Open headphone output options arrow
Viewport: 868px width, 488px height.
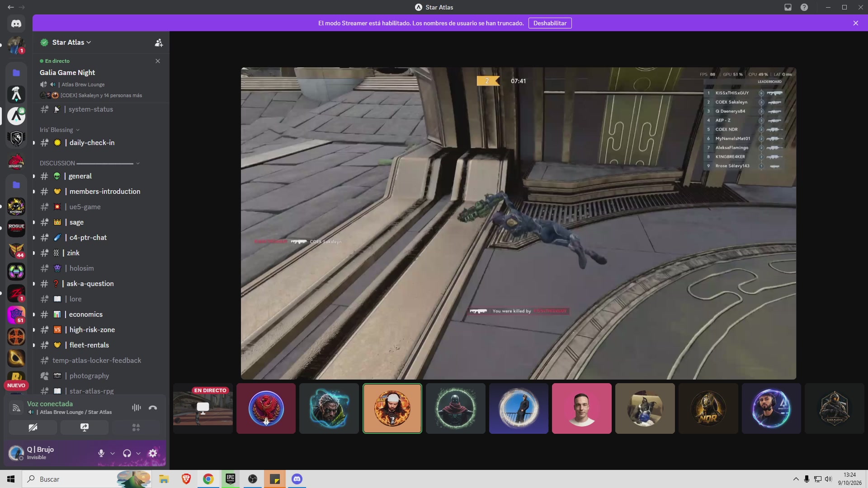coord(138,453)
